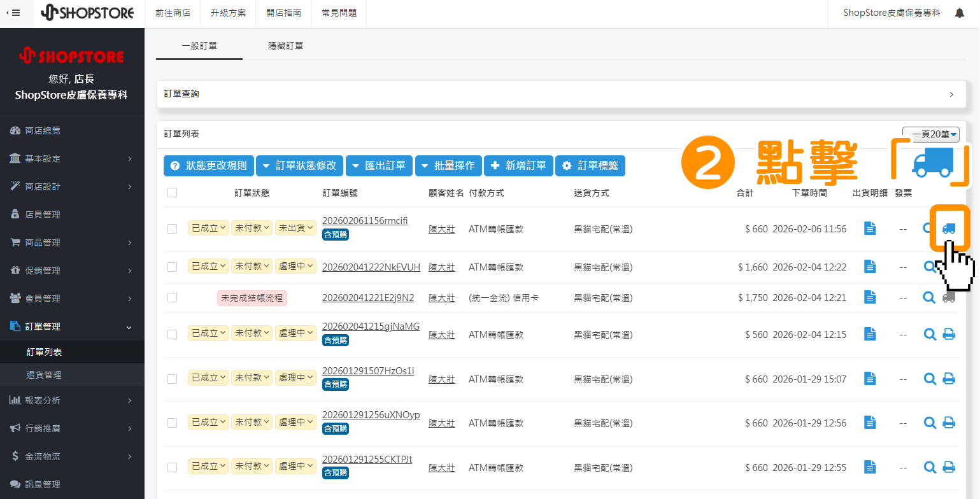Switch to the 隱藏訂單 tab
Screen dimensions: 980x499
point(285,46)
